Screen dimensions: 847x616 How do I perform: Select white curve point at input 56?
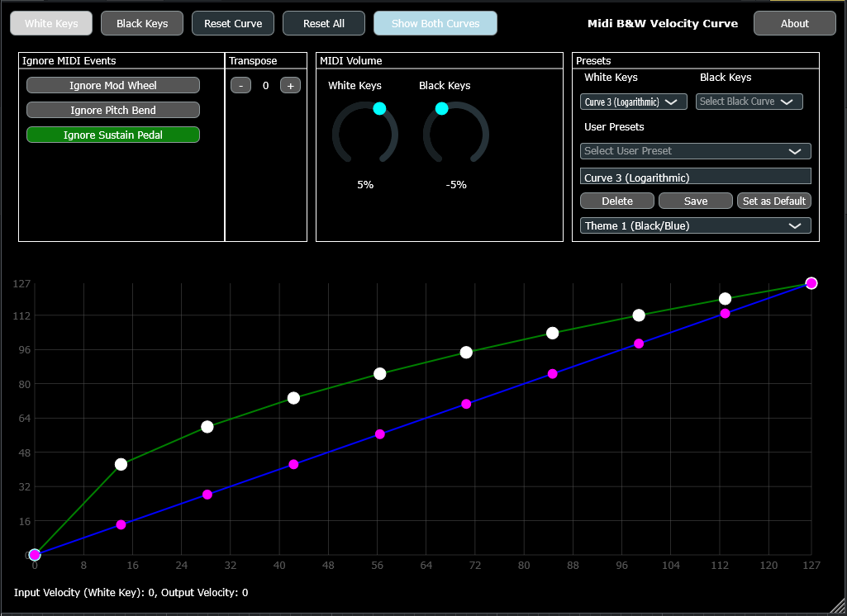pyautogui.click(x=380, y=373)
